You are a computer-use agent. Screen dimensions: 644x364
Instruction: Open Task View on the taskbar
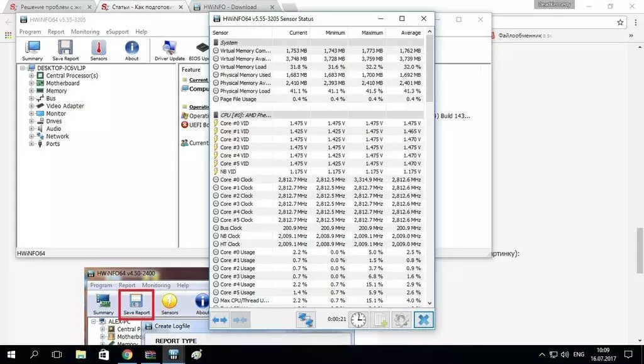[x=57, y=355]
